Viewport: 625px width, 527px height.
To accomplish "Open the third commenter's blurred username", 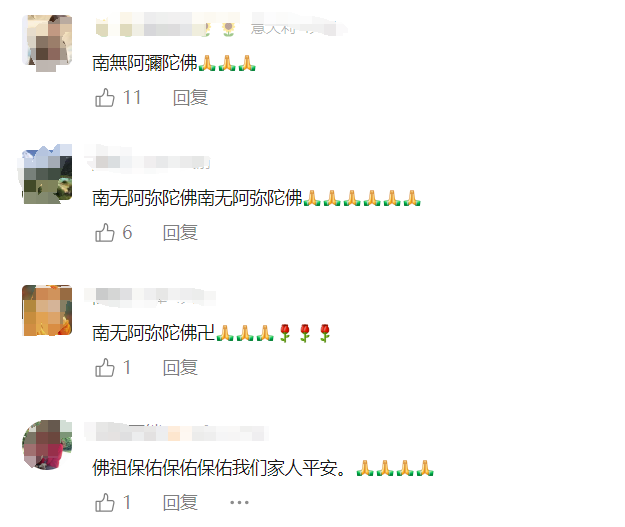I will tap(151, 296).
